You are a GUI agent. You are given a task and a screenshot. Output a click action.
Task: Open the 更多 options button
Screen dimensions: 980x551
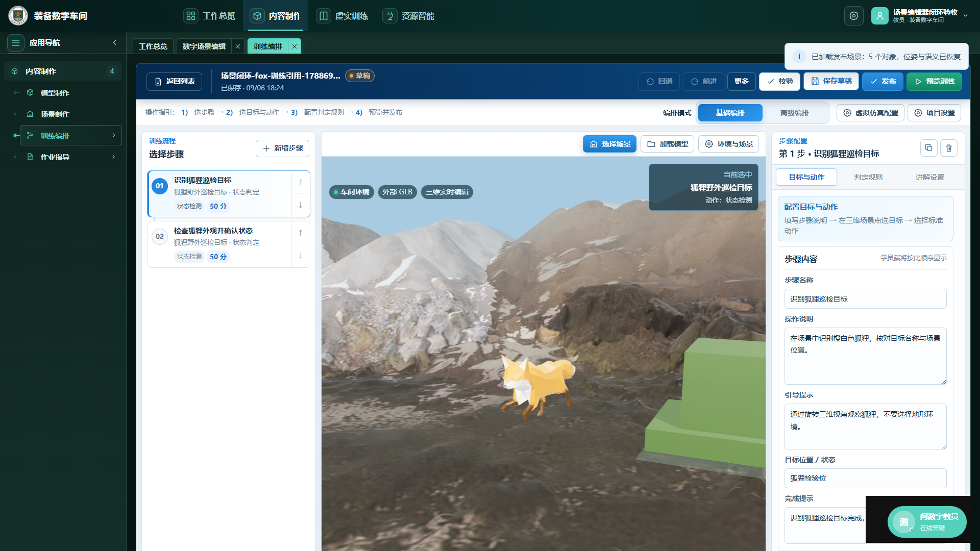click(741, 82)
